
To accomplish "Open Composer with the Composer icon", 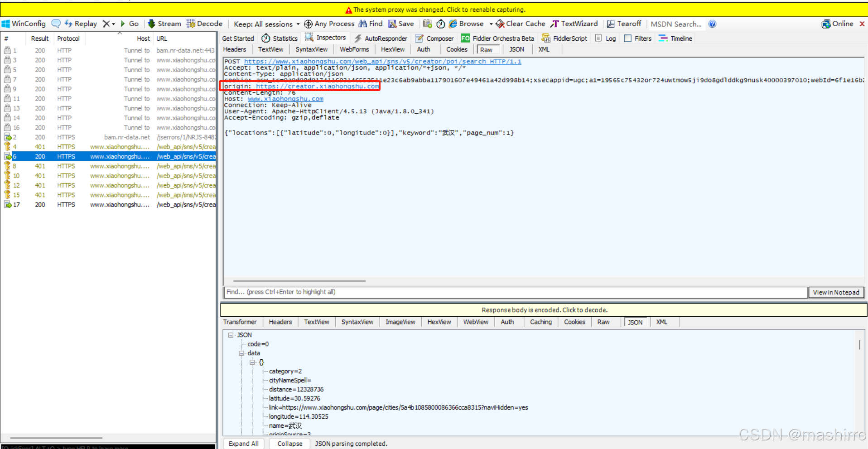I will tap(434, 39).
